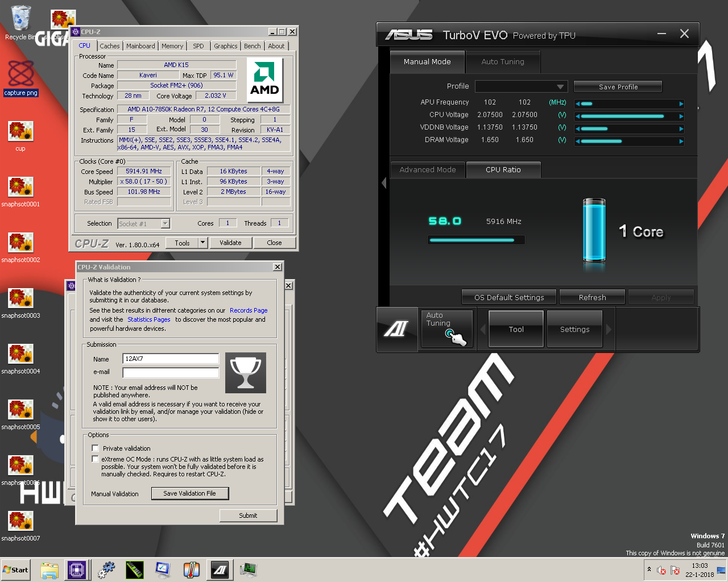Click the Refresh button
The width and height of the screenshot is (728, 582).
[592, 297]
